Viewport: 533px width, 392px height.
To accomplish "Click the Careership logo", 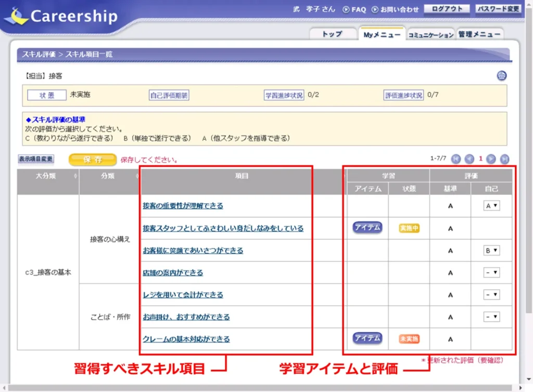I will (61, 16).
